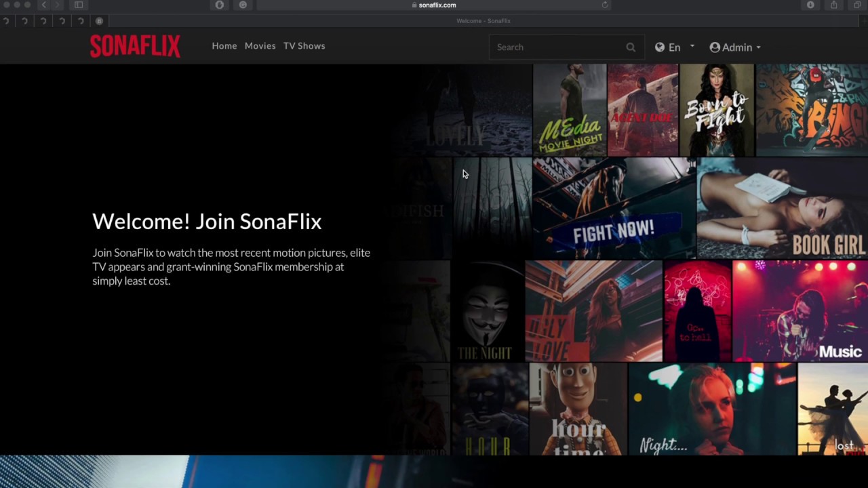Toggle the Safari sidebar button
The width and height of the screenshot is (868, 488).
[x=79, y=5]
